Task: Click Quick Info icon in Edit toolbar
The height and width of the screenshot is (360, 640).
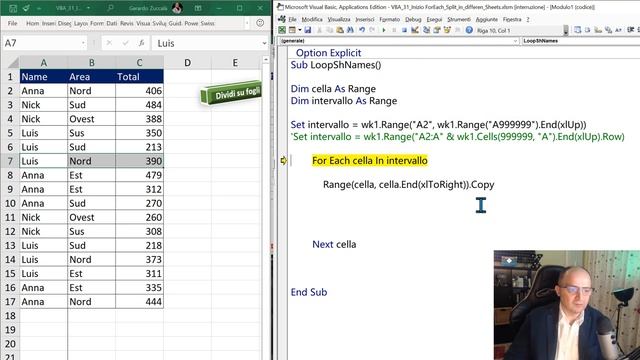Action: coord(598,30)
